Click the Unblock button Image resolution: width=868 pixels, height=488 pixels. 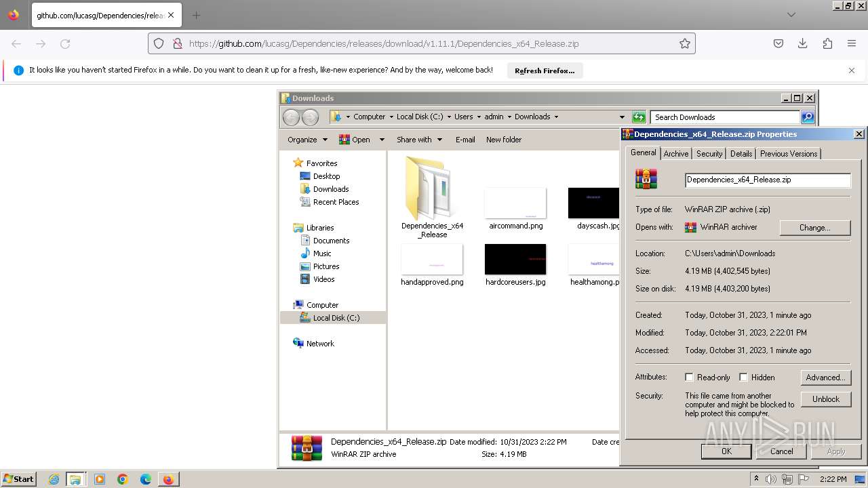825,399
